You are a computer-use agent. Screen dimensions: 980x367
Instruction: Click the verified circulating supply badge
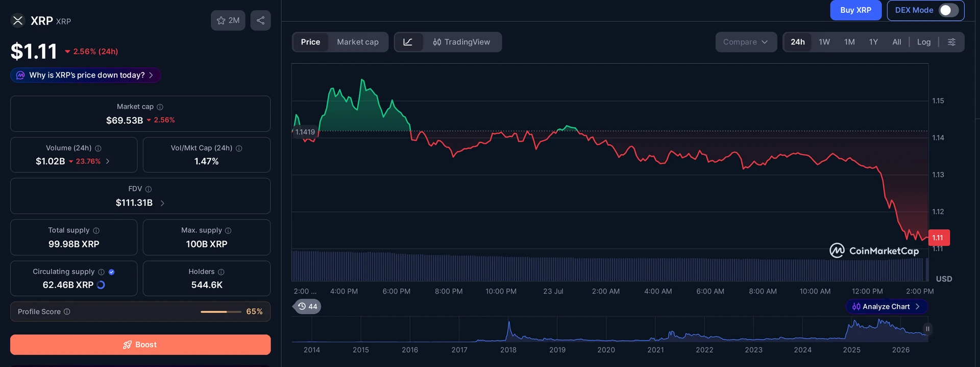tap(111, 272)
